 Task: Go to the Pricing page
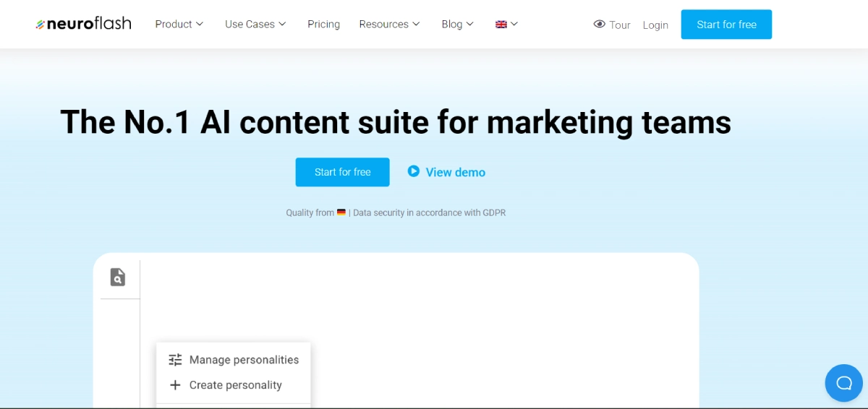(323, 24)
